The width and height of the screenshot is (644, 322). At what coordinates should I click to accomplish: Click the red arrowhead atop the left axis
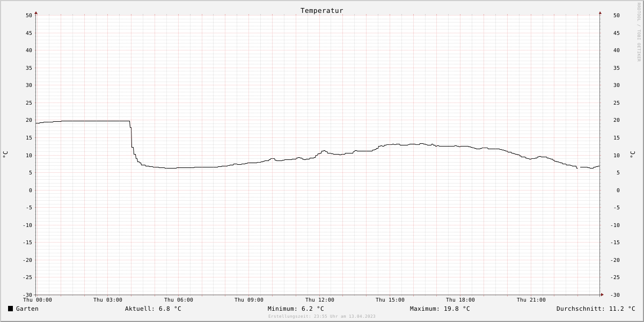click(x=36, y=12)
